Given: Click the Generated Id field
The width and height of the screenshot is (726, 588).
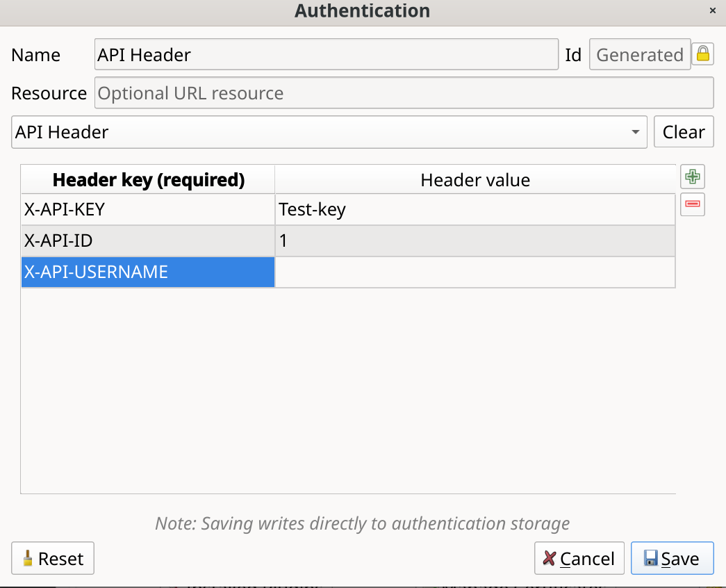Looking at the screenshot, I should click(640, 54).
